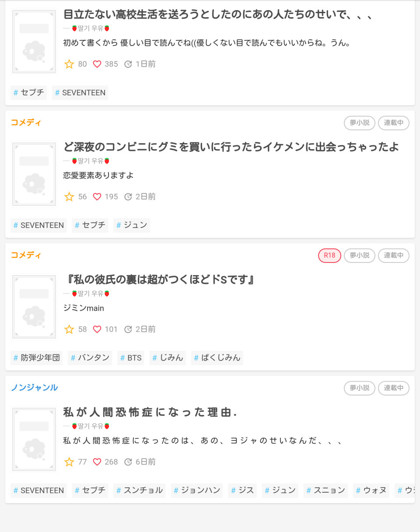Select the #ジョンハン tag
Viewport: 420px width, 532px height.
click(197, 490)
